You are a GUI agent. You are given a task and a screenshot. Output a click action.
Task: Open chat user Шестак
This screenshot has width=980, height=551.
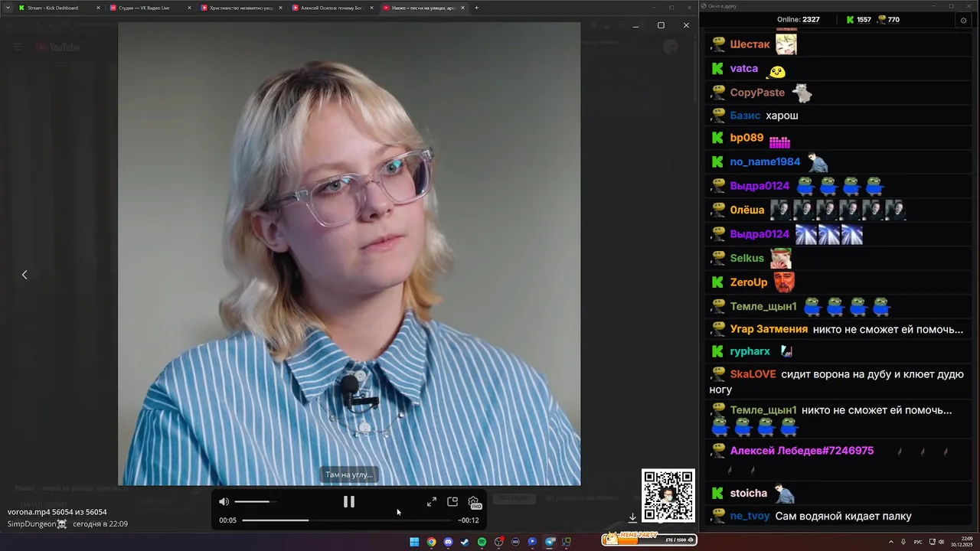(750, 44)
